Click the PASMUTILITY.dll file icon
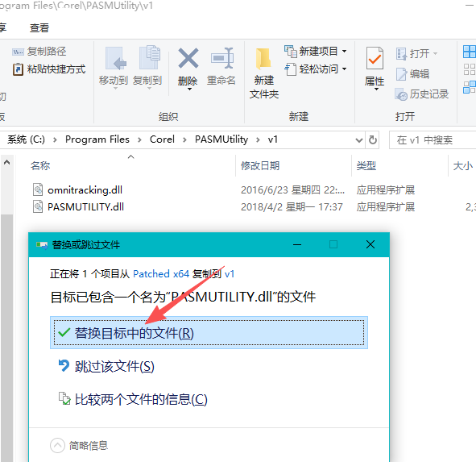This screenshot has width=476, height=462. click(x=38, y=206)
